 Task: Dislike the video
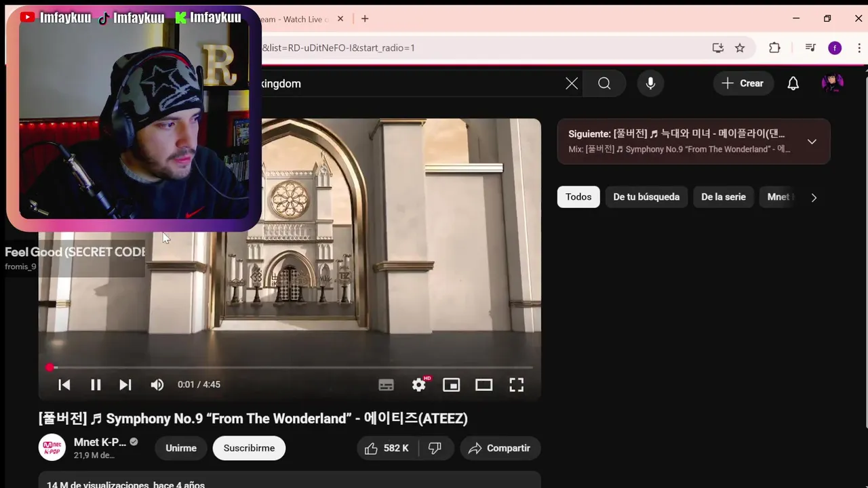pyautogui.click(x=435, y=448)
